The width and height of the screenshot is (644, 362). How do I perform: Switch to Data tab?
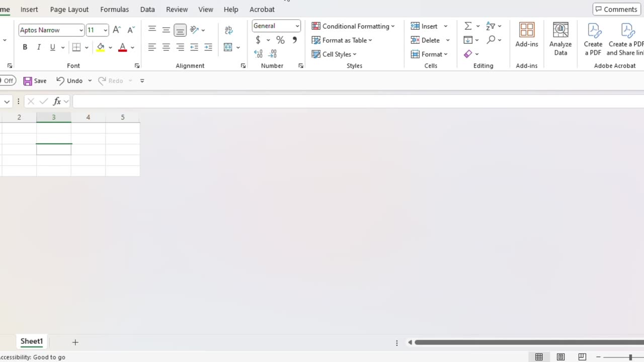(147, 10)
